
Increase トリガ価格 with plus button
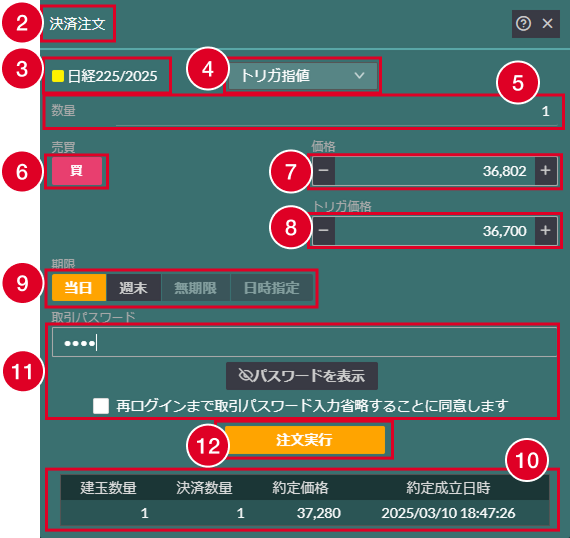coord(545,230)
